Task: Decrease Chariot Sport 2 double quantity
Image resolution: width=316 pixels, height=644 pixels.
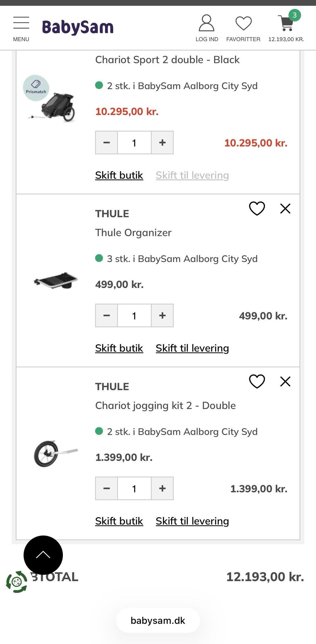Action: (106, 142)
